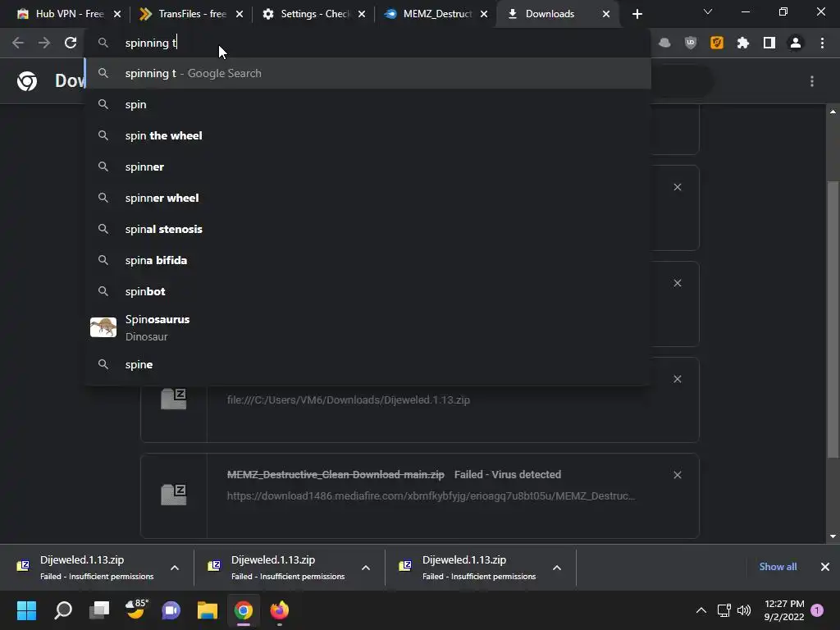Close the TransFiles tab
Image resolution: width=840 pixels, height=630 pixels.
(x=240, y=15)
